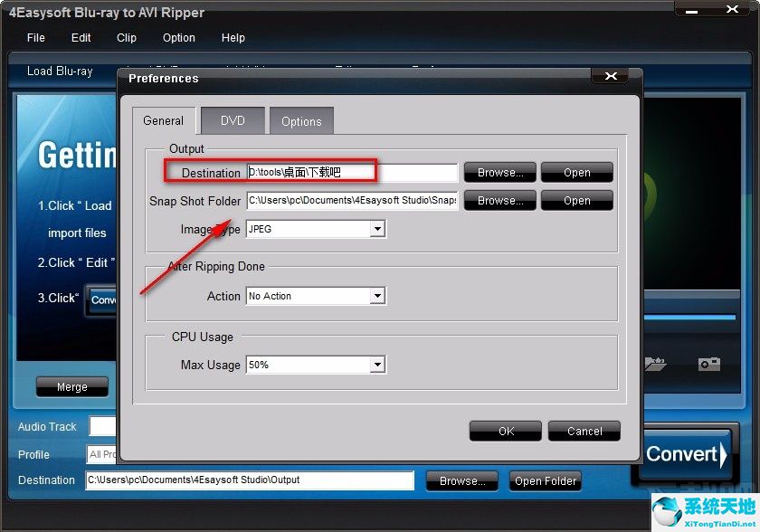Open the Clip menu
The width and height of the screenshot is (760, 532).
coord(127,38)
